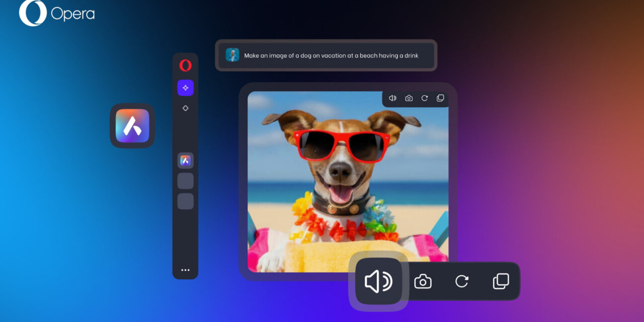Click the enlarged speaker read-aloud button
This screenshot has width=644, height=322.
pos(379,281)
